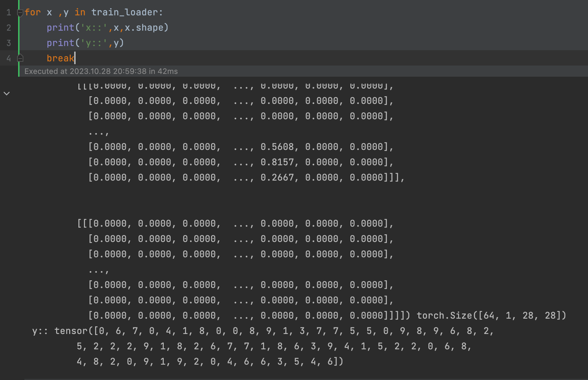
Task: Click the fold end marker at line 4
Action: point(20,58)
